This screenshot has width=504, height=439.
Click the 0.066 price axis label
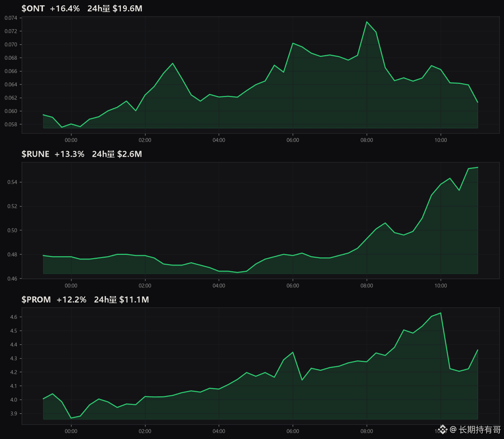point(11,71)
